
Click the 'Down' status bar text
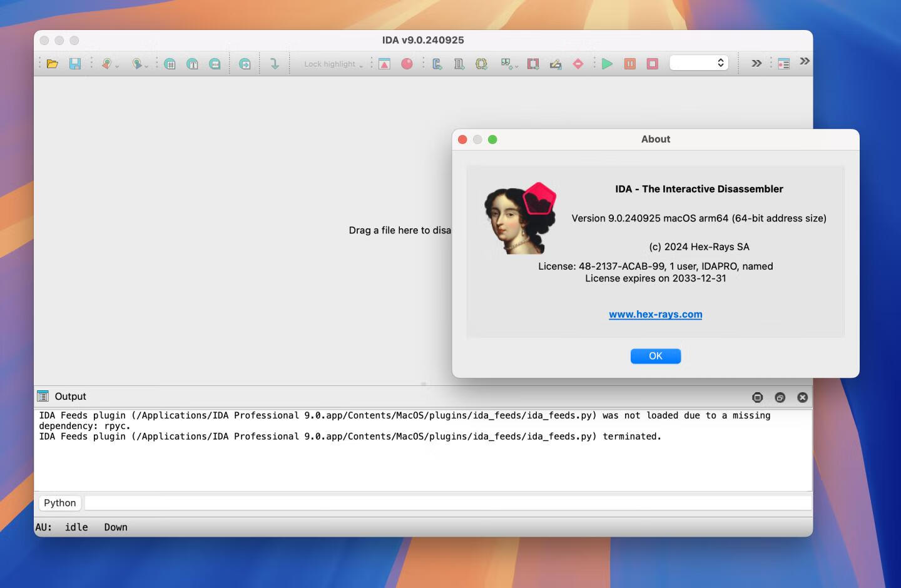coord(116,527)
